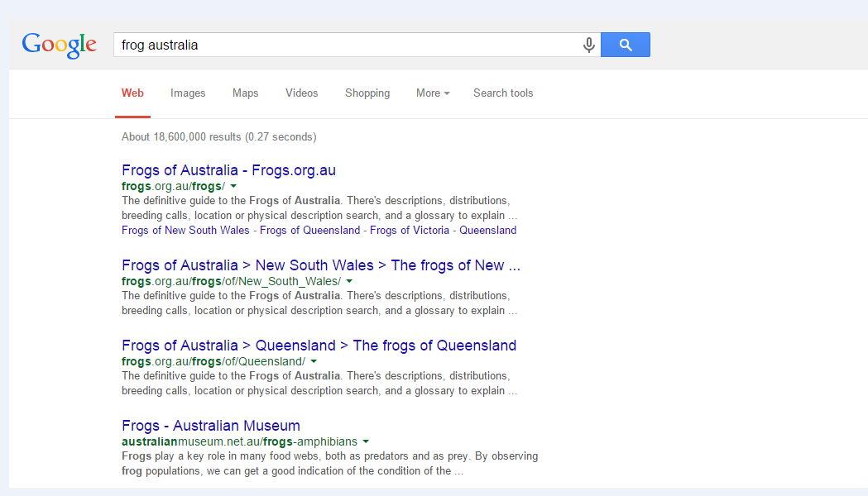Open 'Frogs of Australia > New South Wales' result

pyautogui.click(x=321, y=265)
